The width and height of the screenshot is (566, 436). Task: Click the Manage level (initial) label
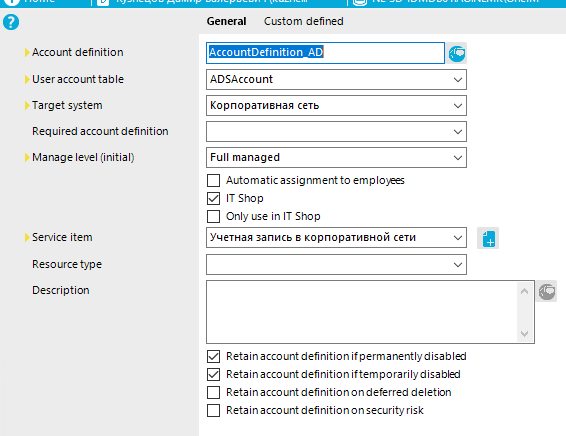click(83, 157)
